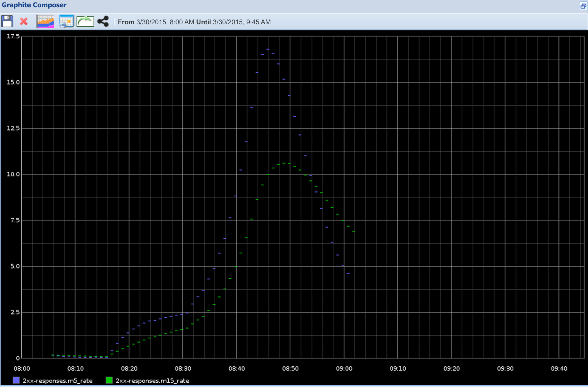The height and width of the screenshot is (387, 588).
Task: Click the 2xx-responses.m15_rate legend label
Action: point(152,381)
